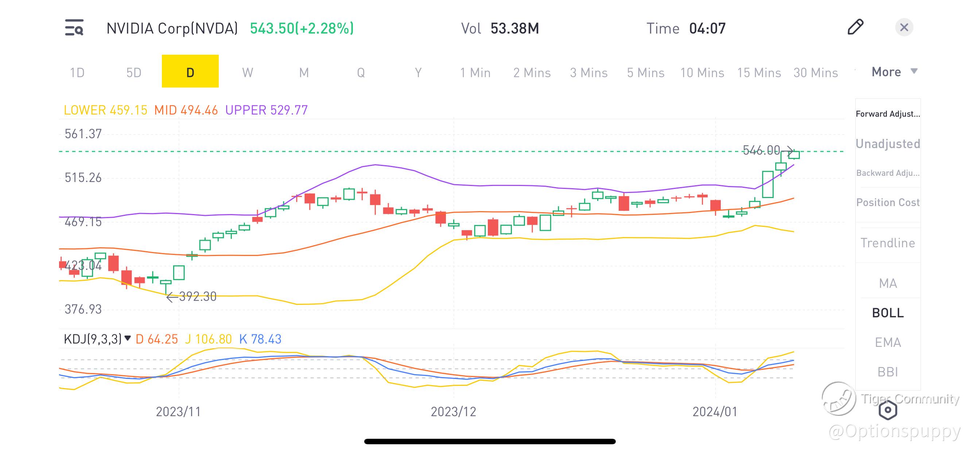The image size is (980, 453).
Task: Select Unadjusted price mode
Action: [x=887, y=143]
